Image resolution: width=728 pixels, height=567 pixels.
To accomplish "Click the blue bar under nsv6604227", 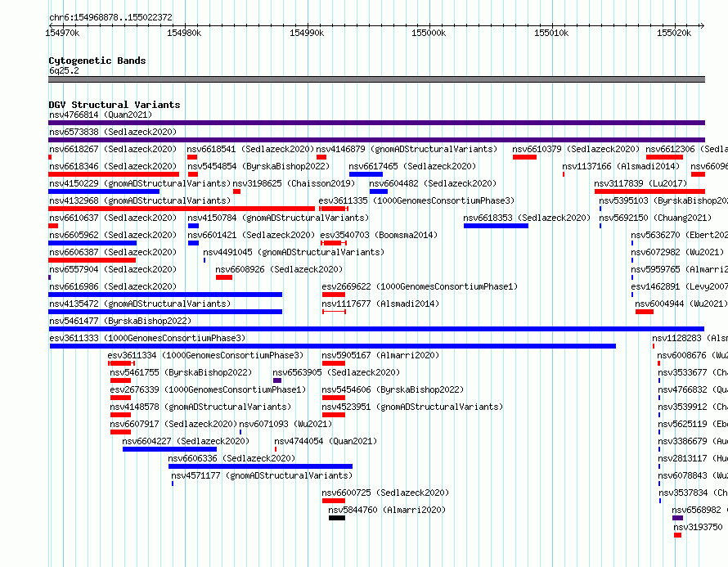I will click(169, 449).
